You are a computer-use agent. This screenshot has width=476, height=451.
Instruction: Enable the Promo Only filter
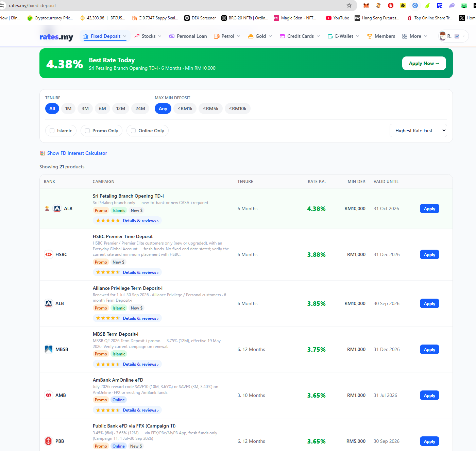pos(101,131)
